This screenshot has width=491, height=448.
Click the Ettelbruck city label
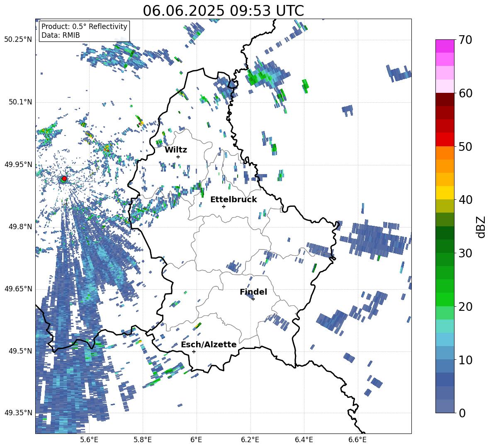pos(233,200)
